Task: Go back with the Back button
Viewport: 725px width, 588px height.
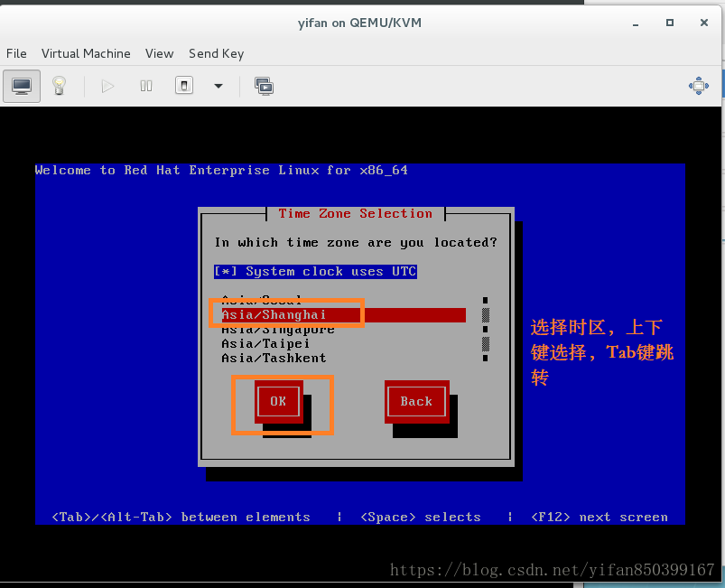Action: (x=416, y=402)
